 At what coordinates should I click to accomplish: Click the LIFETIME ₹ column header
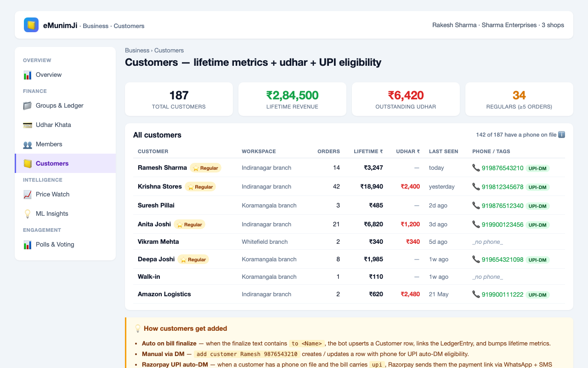[368, 151]
